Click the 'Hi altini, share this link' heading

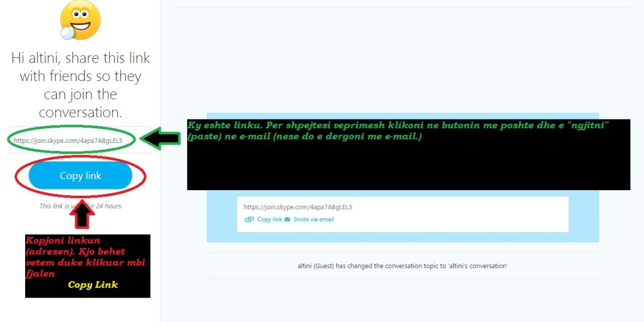click(x=80, y=85)
